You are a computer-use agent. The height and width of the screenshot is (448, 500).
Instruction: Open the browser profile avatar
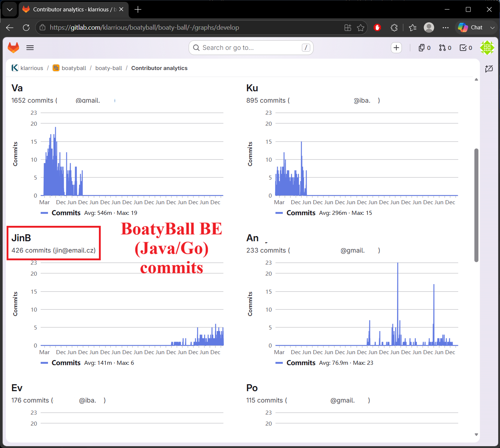click(x=429, y=27)
